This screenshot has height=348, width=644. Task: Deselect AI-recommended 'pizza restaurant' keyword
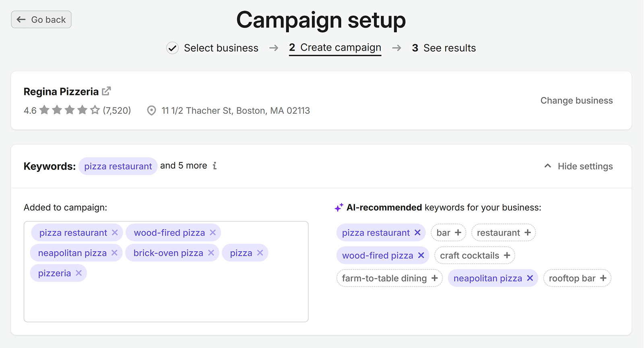click(x=417, y=233)
